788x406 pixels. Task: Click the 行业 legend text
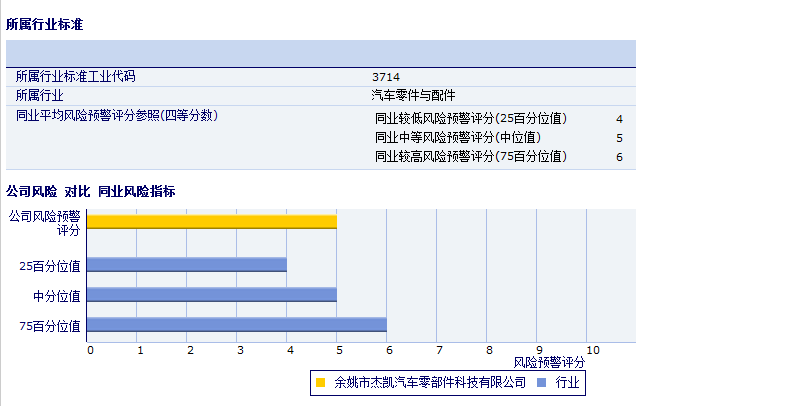(567, 382)
